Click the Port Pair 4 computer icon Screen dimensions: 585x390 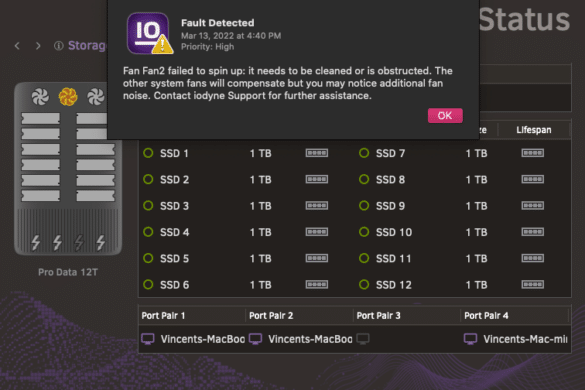[x=470, y=339]
